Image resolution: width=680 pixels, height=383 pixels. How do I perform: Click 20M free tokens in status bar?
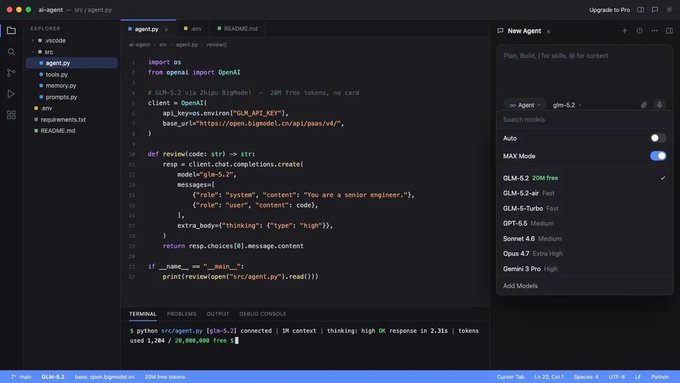pyautogui.click(x=165, y=377)
